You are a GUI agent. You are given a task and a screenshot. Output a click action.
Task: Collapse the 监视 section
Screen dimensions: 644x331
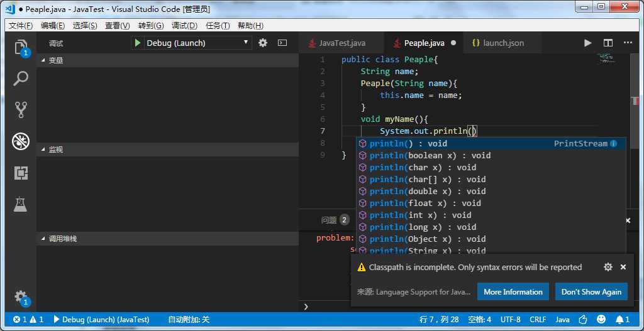tap(167, 149)
